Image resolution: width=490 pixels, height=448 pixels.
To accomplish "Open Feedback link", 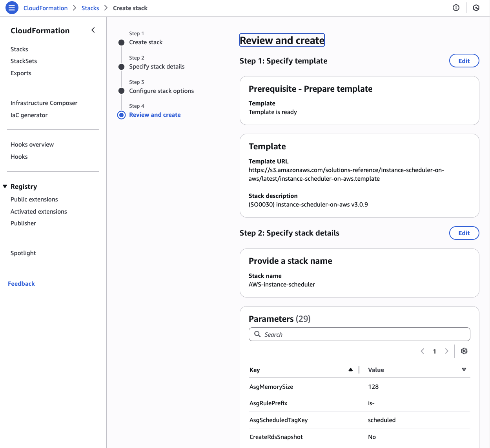I will 21,284.
